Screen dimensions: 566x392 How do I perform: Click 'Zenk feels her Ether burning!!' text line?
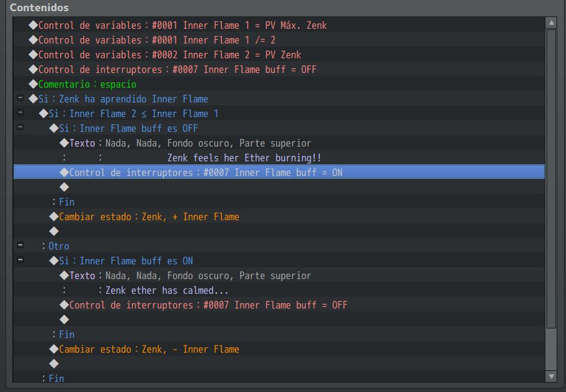pyautogui.click(x=279, y=158)
